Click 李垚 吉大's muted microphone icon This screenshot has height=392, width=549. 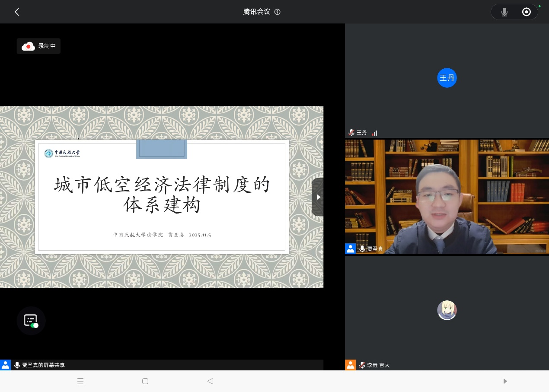pos(362,365)
